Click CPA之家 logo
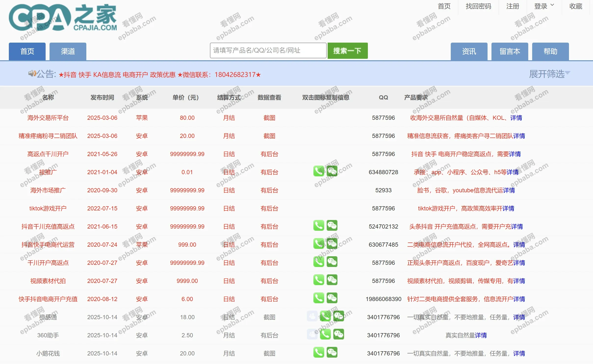Viewport: 593px width, 364px height. pyautogui.click(x=63, y=18)
